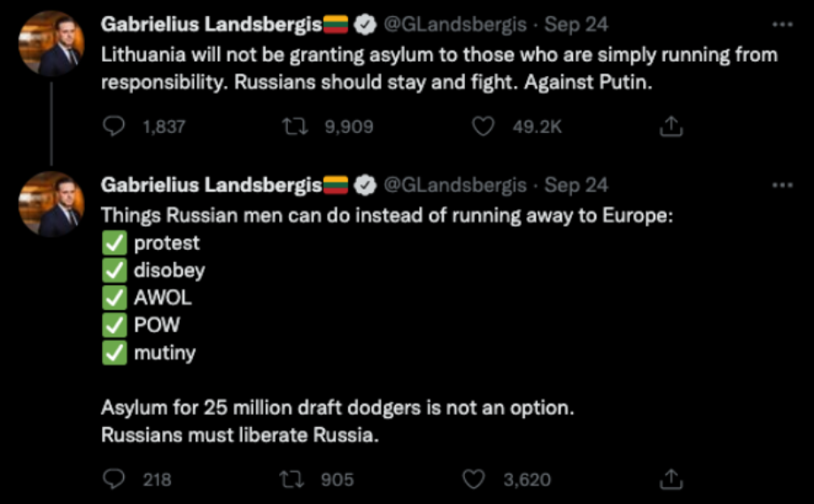This screenshot has width=814, height=504.
Task: Click the profile avatar on the second tweet
Action: tap(51, 205)
